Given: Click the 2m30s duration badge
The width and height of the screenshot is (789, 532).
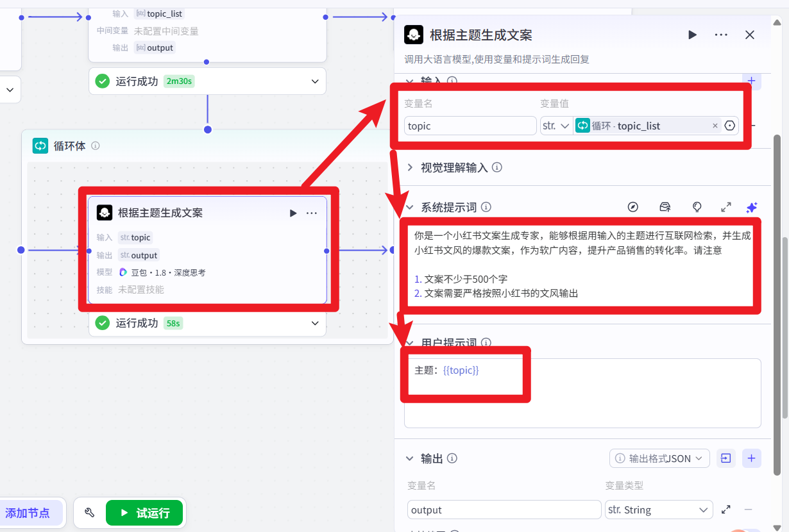Looking at the screenshot, I should coord(179,81).
